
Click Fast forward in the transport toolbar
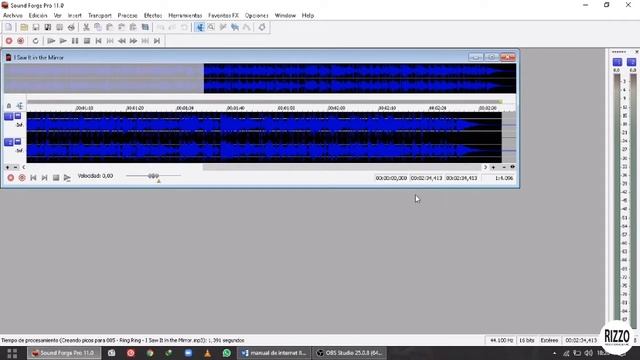(133, 41)
